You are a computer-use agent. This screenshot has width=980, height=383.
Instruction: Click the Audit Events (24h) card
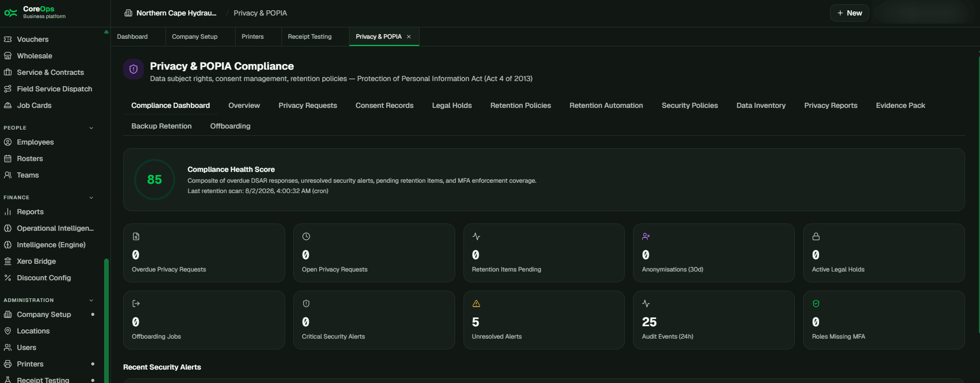[714, 320]
